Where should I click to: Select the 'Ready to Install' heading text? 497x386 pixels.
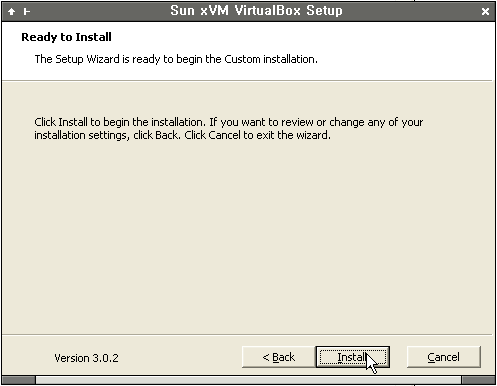(66, 37)
